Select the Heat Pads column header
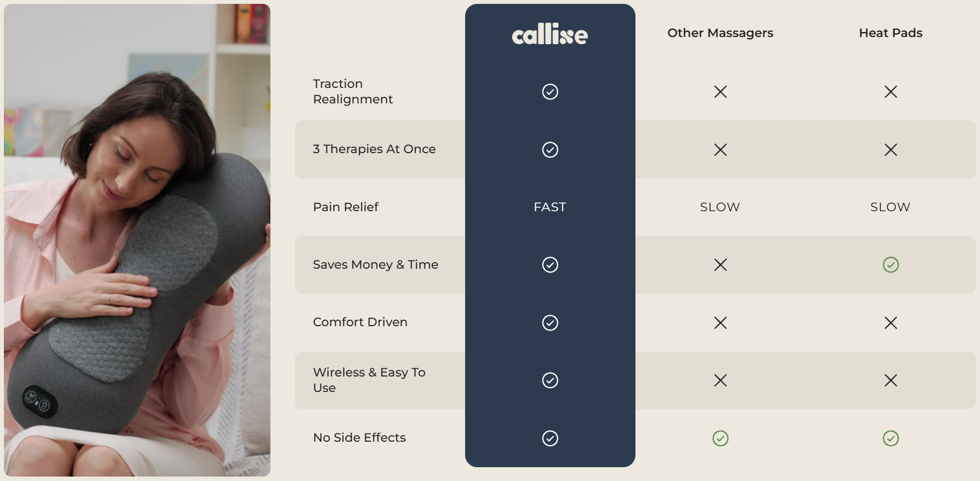This screenshot has height=481, width=980. point(890,33)
